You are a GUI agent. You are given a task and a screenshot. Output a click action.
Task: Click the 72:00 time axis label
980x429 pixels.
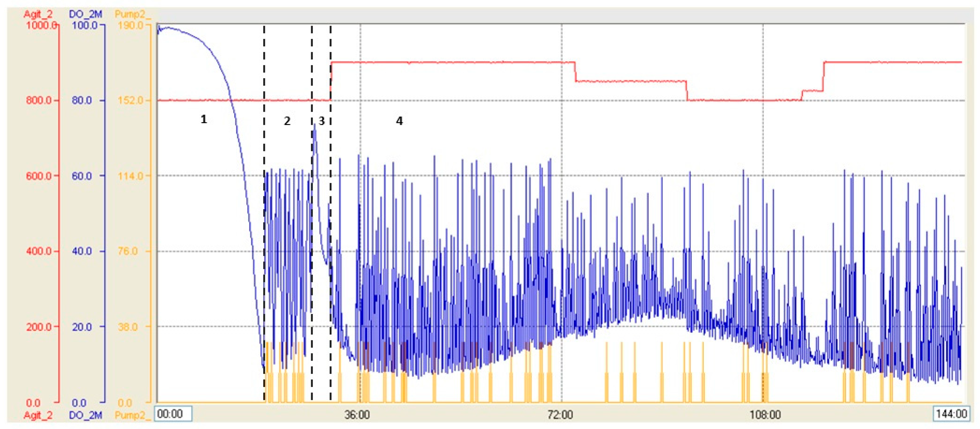[560, 414]
